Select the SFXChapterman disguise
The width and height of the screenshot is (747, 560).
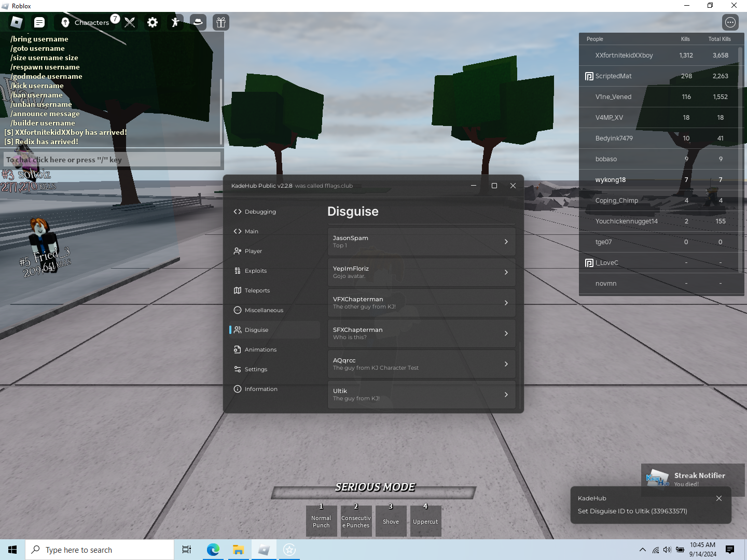421,333
